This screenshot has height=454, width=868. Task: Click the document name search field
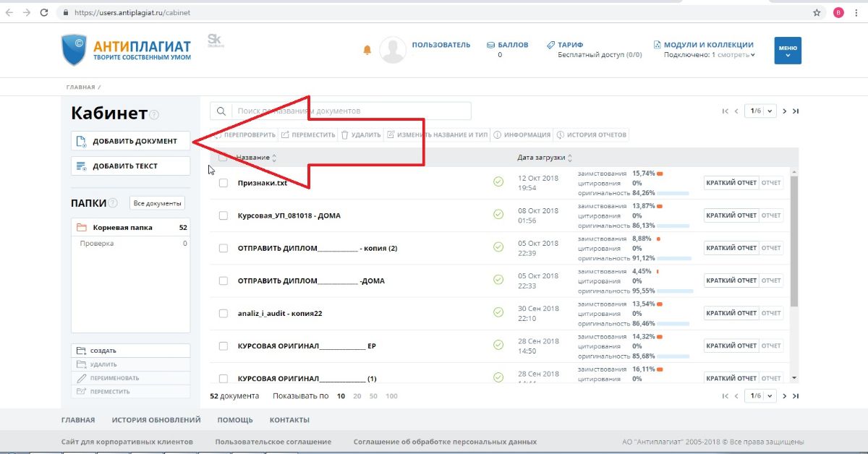(351, 111)
